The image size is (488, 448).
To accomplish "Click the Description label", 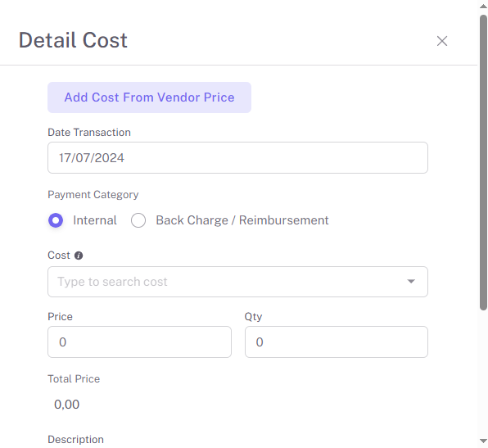I will point(75,440).
